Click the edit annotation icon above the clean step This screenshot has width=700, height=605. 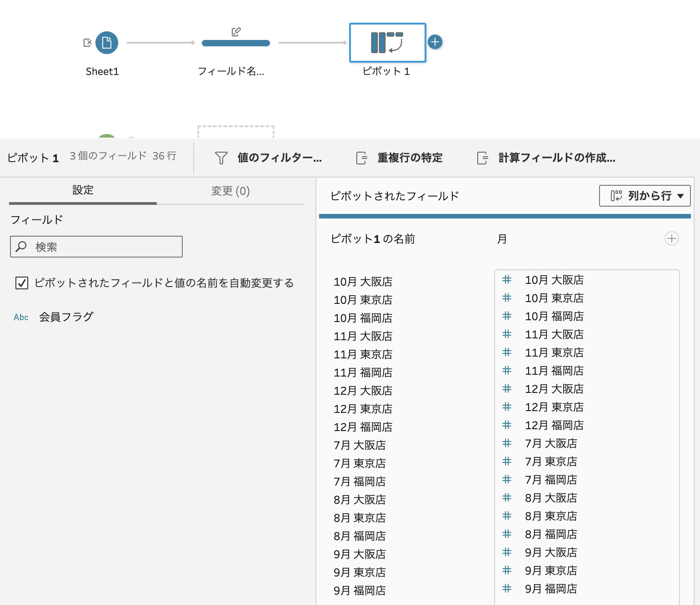(236, 32)
